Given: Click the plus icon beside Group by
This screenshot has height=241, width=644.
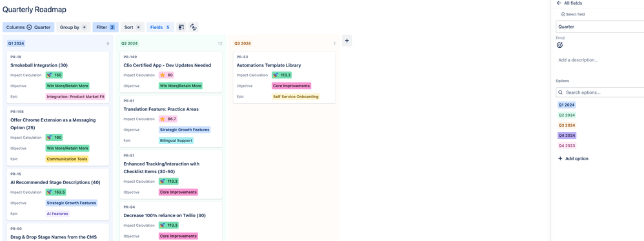Looking at the screenshot, I should click(84, 28).
